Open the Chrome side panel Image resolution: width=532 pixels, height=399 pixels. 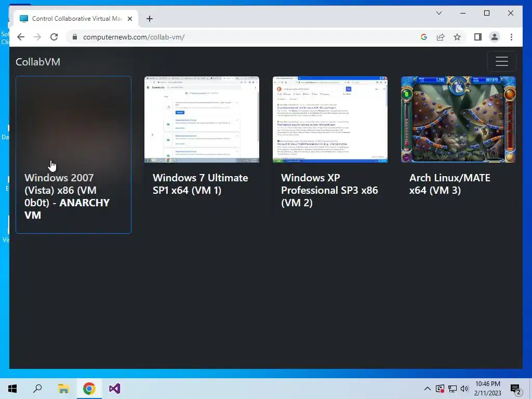478,37
